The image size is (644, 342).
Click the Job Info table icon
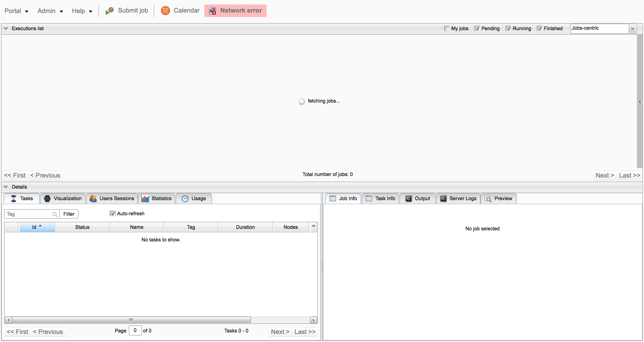[x=333, y=198]
